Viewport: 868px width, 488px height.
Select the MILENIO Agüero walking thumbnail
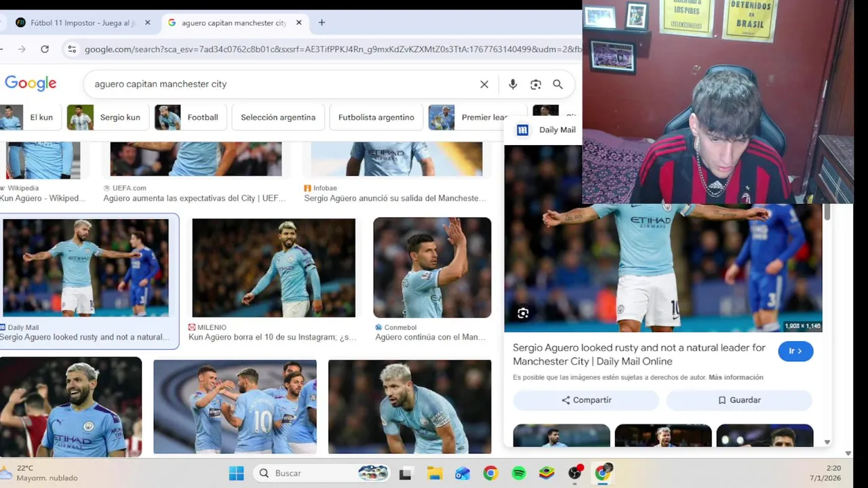coord(273,268)
